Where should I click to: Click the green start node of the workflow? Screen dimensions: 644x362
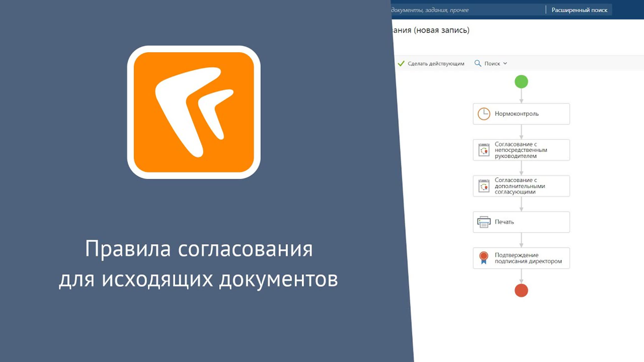tap(521, 82)
